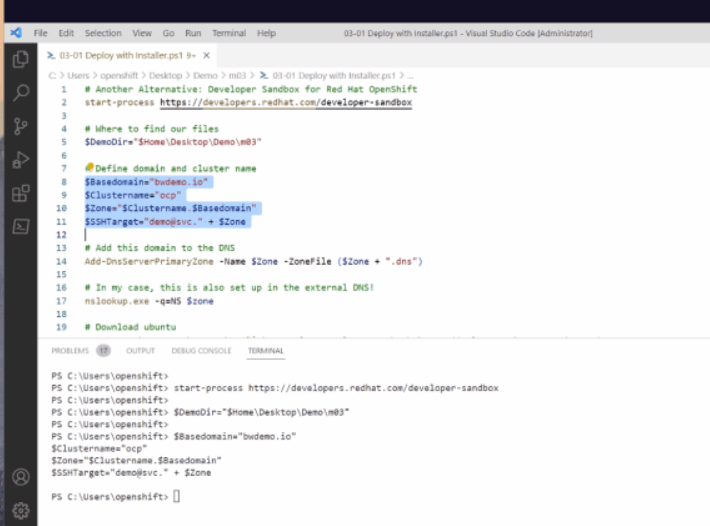710x526 pixels.
Task: Click the 17 problems count badge
Action: [x=103, y=350]
